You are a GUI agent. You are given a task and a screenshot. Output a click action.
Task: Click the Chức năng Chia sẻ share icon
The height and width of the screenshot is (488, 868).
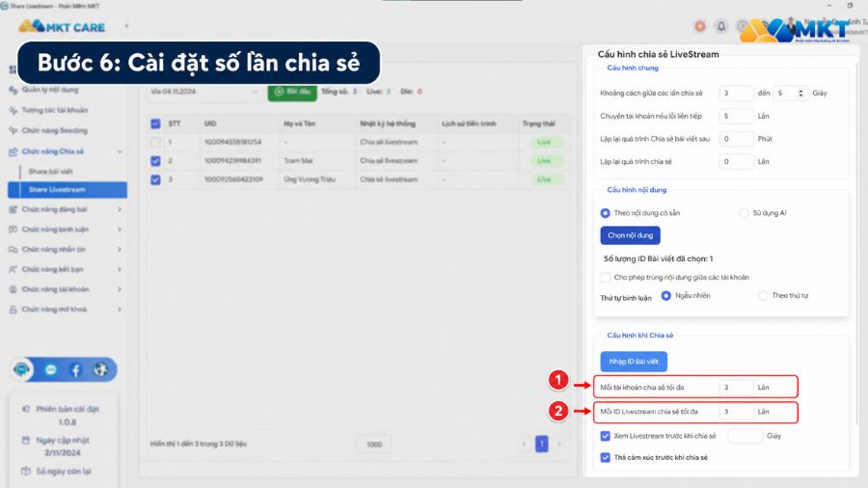coord(14,151)
